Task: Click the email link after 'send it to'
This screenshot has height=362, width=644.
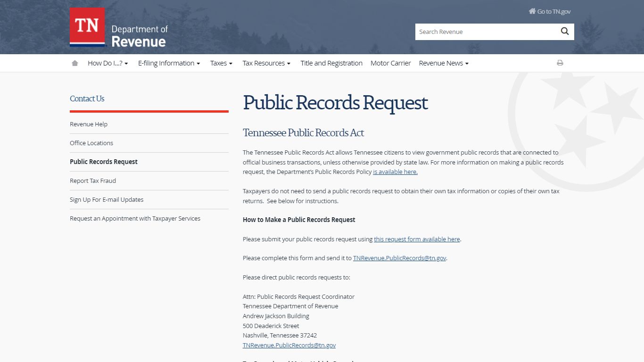Action: (399, 258)
